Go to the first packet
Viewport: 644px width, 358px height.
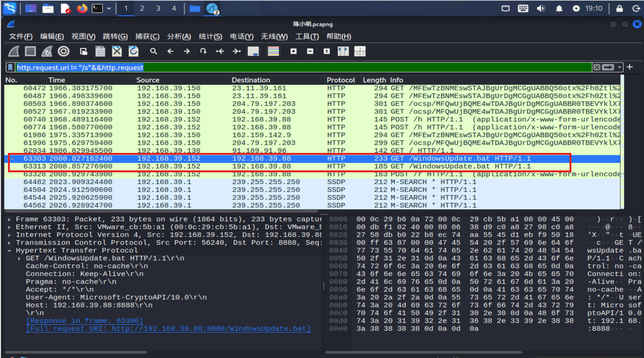(220, 51)
